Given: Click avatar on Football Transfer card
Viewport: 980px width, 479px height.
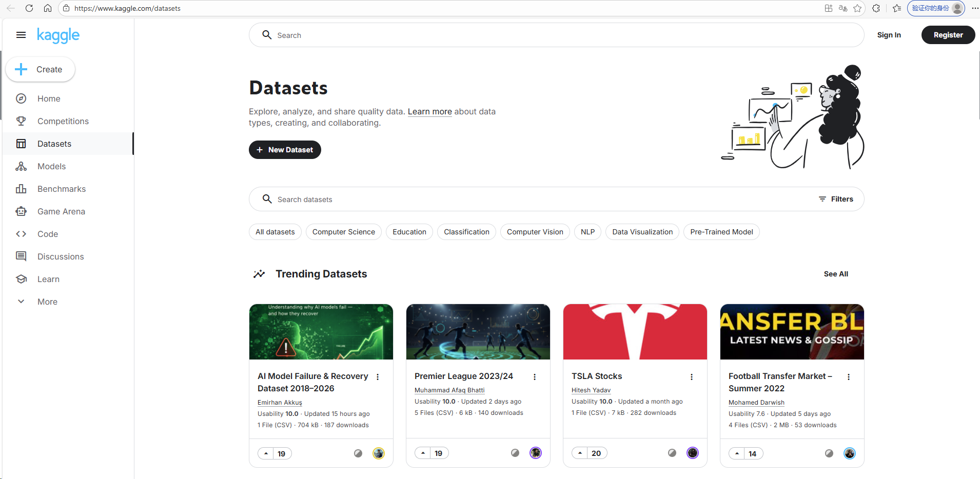Looking at the screenshot, I should [850, 453].
